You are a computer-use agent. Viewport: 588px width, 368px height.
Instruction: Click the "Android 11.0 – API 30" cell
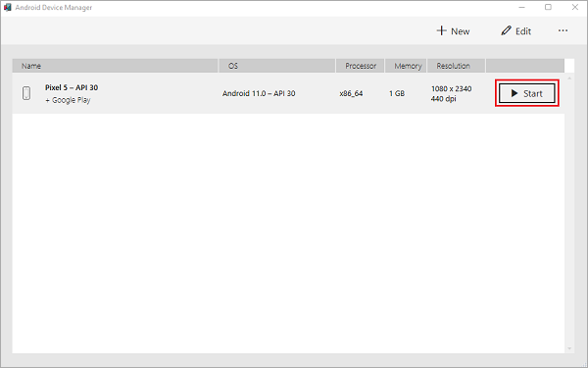(259, 93)
